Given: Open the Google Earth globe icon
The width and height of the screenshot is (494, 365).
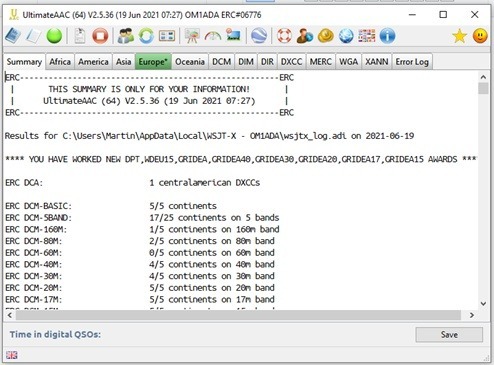Looking at the screenshot, I should (x=259, y=36).
